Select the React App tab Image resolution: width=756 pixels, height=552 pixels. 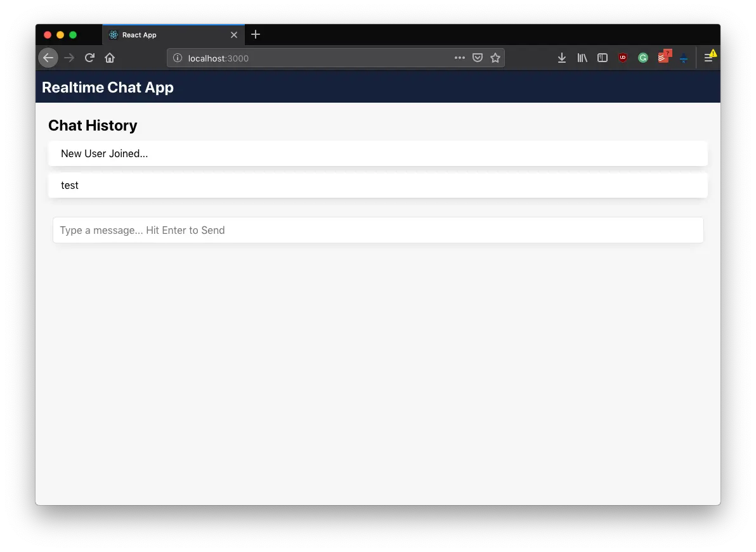coord(173,35)
